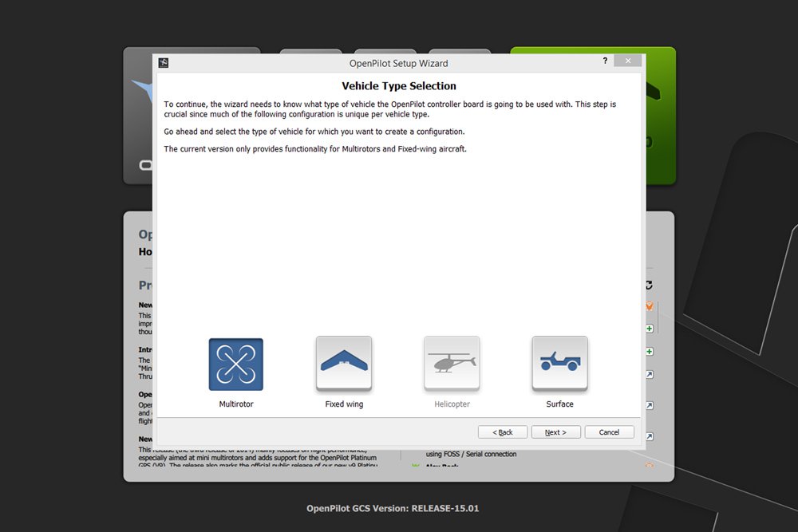
Task: Click the 'Go ahead and select' instruction line
Action: click(x=314, y=132)
